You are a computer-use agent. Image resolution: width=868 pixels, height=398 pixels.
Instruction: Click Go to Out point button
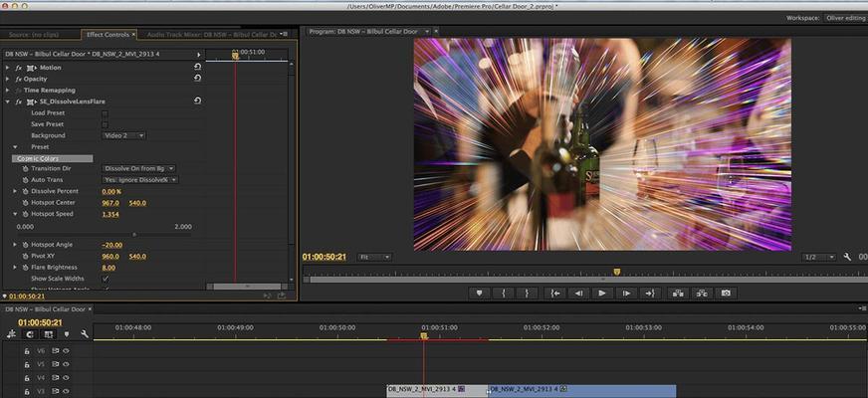[650, 294]
